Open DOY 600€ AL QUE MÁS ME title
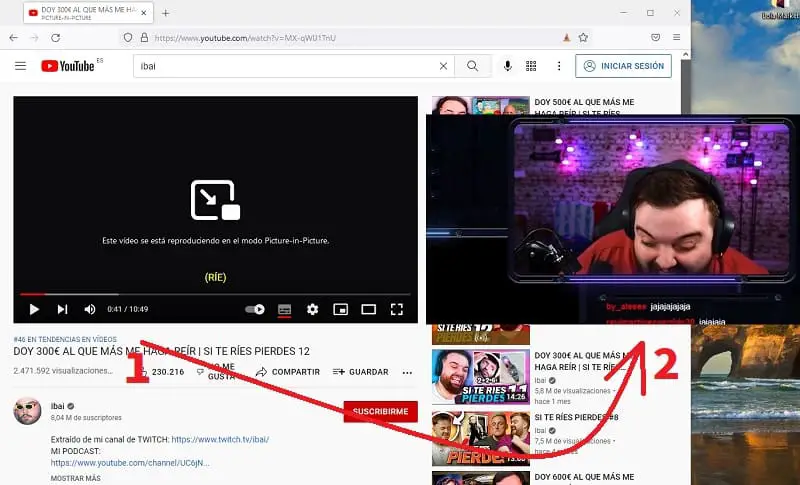The height and width of the screenshot is (485, 800). [584, 477]
